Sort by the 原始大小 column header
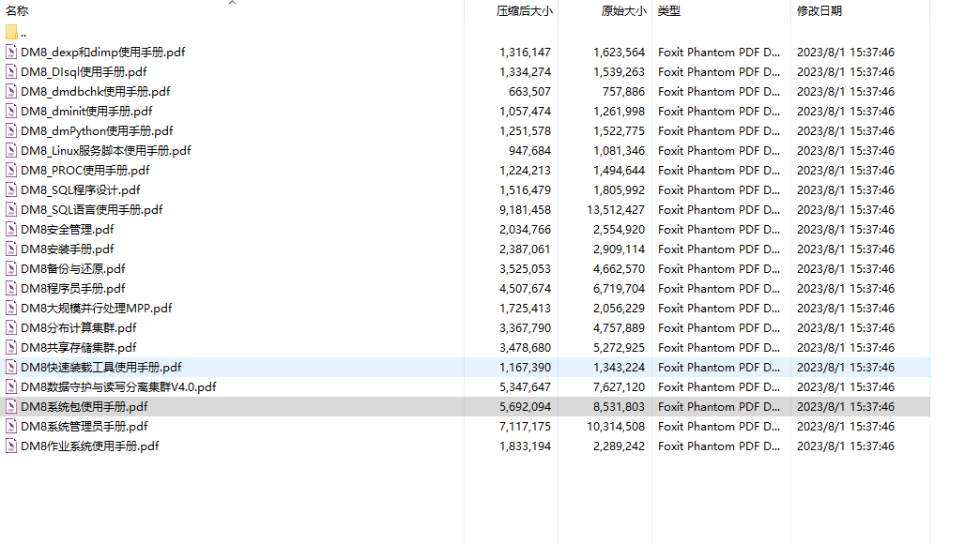Screen dimensions: 980x544 pyautogui.click(x=623, y=10)
